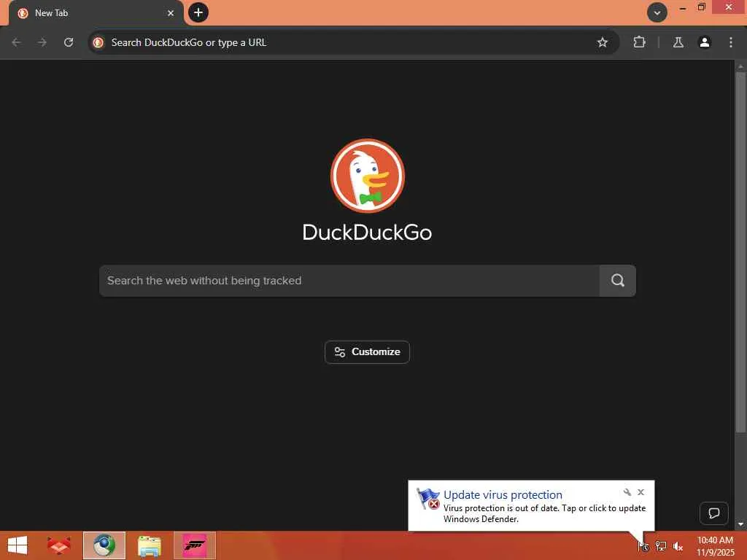Click the Update virus protection notification title
Screen dimensions: 747x560
[503, 495]
